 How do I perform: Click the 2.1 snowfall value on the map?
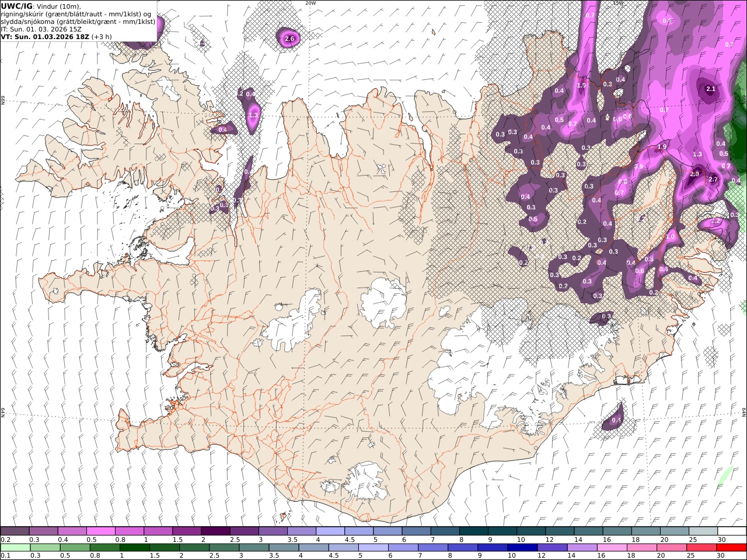click(x=710, y=89)
